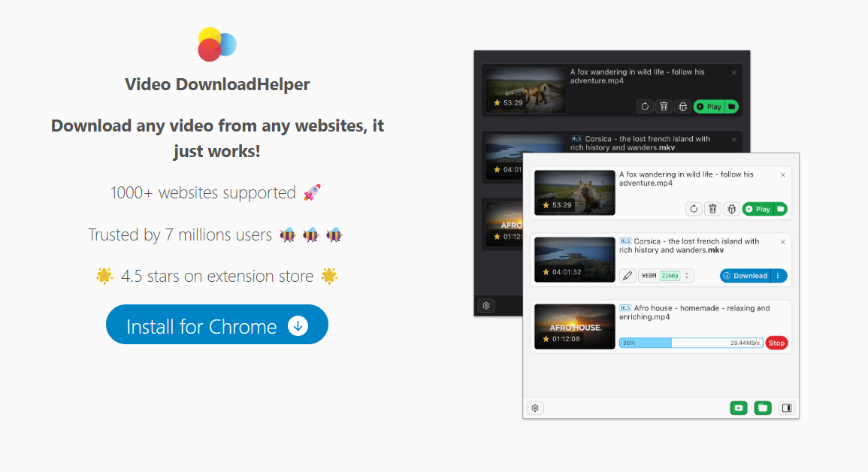Dismiss the Corsica entry in dark panel
Image resolution: width=868 pixels, height=472 pixels.
[734, 140]
